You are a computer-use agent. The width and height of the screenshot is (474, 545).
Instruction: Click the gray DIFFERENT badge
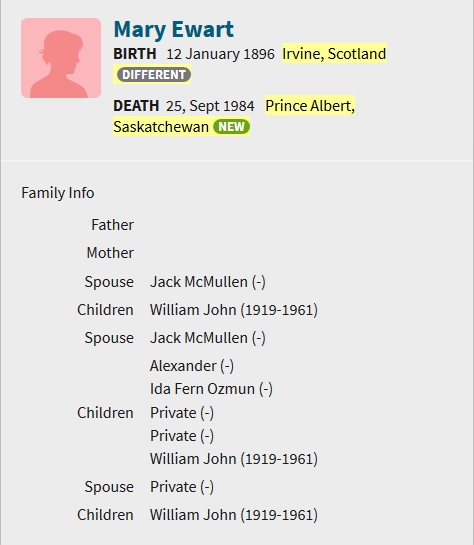pyautogui.click(x=154, y=75)
